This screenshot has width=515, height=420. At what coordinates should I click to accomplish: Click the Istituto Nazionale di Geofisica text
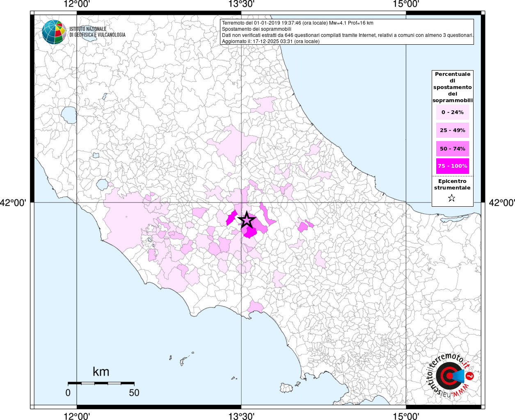[x=97, y=32]
